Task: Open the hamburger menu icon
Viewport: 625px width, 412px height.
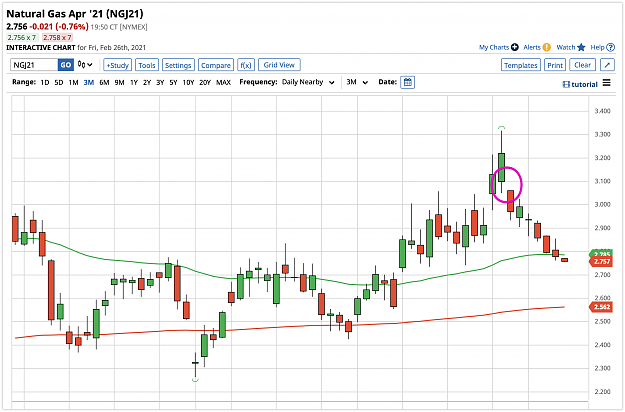Action: point(606,83)
